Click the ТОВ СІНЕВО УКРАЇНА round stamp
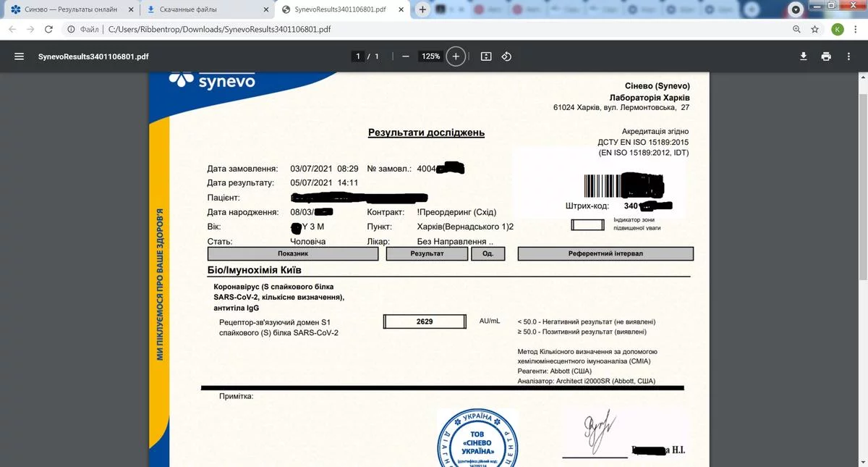868x467 pixels. [x=476, y=437]
